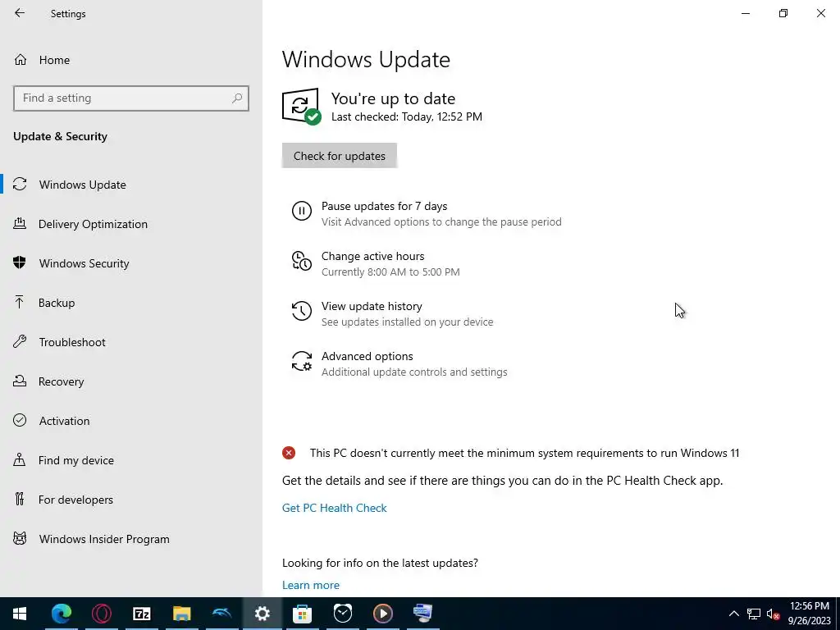Click the Advanced options gear-sync icon
Viewport: 840px width, 630px height.
coord(302,361)
